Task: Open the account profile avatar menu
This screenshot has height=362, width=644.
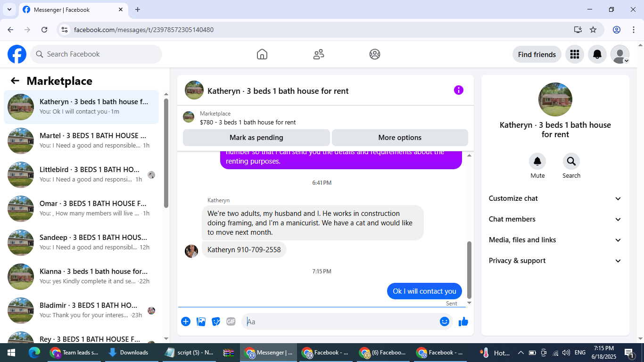Action: click(x=620, y=54)
